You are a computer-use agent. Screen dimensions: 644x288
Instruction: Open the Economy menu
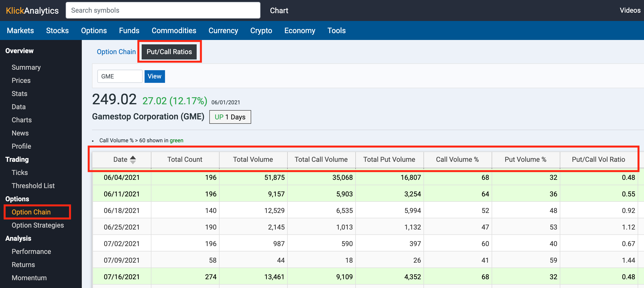(x=300, y=30)
